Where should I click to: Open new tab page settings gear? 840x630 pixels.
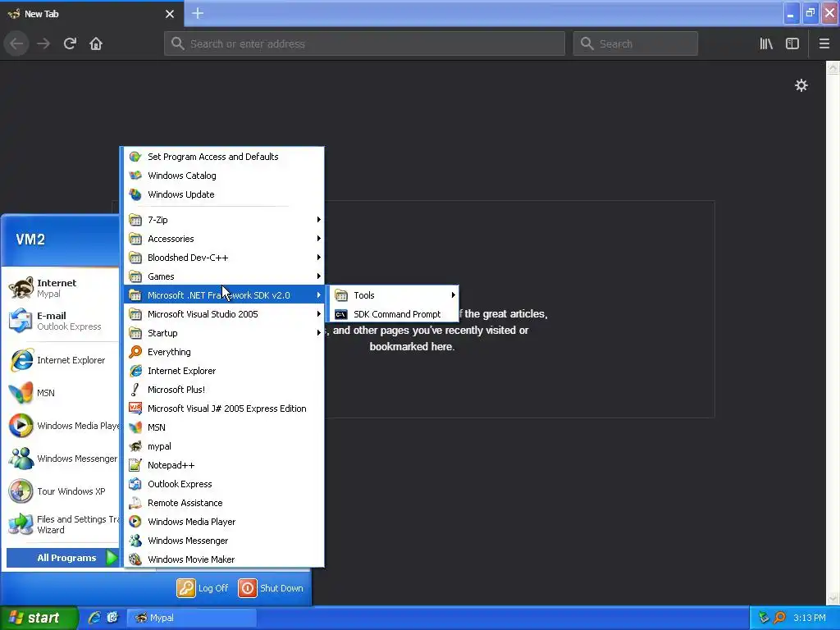click(x=801, y=85)
